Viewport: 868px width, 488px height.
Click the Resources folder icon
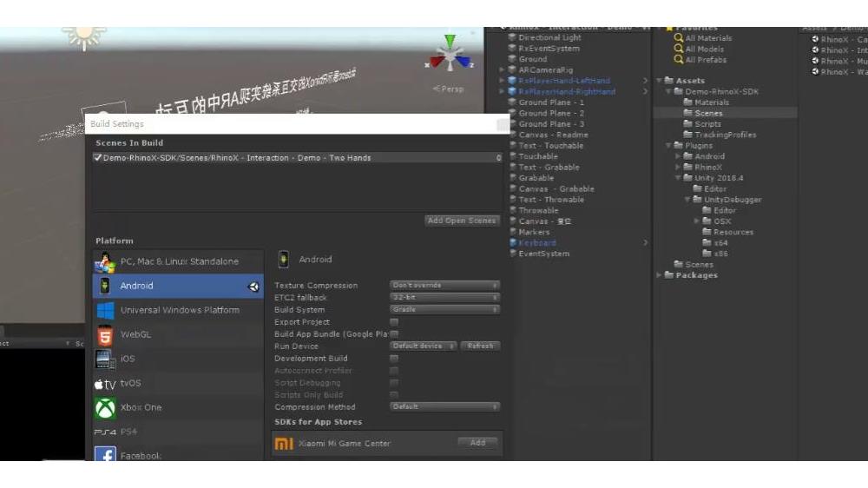707,232
